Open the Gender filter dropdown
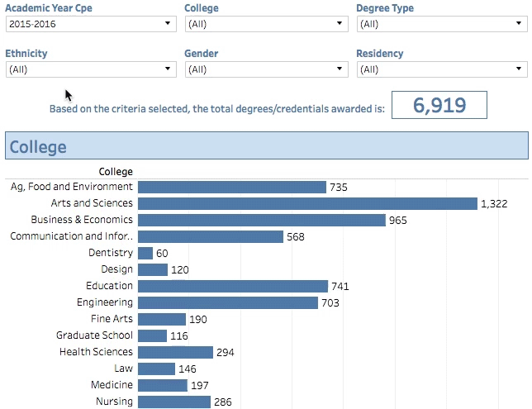This screenshot has width=532, height=409. point(267,69)
